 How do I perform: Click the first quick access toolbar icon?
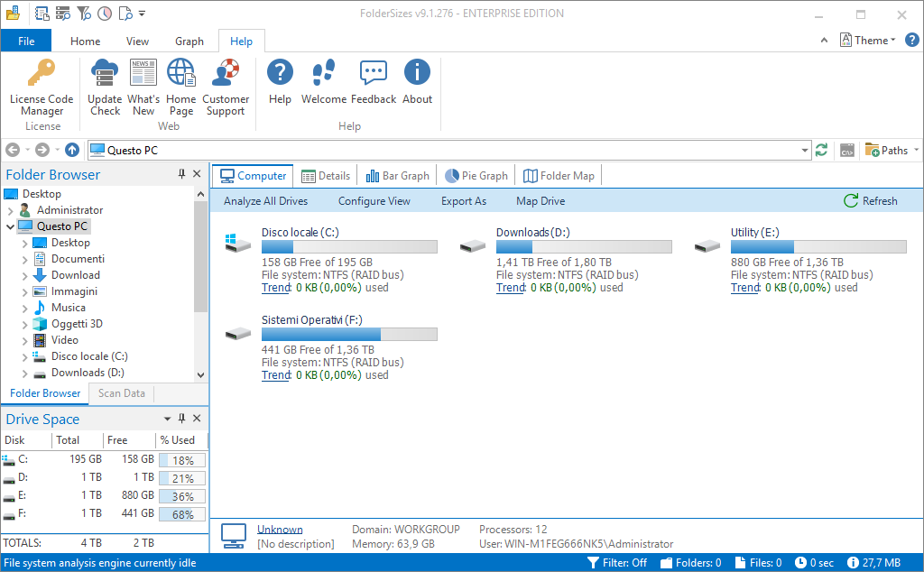coord(42,13)
